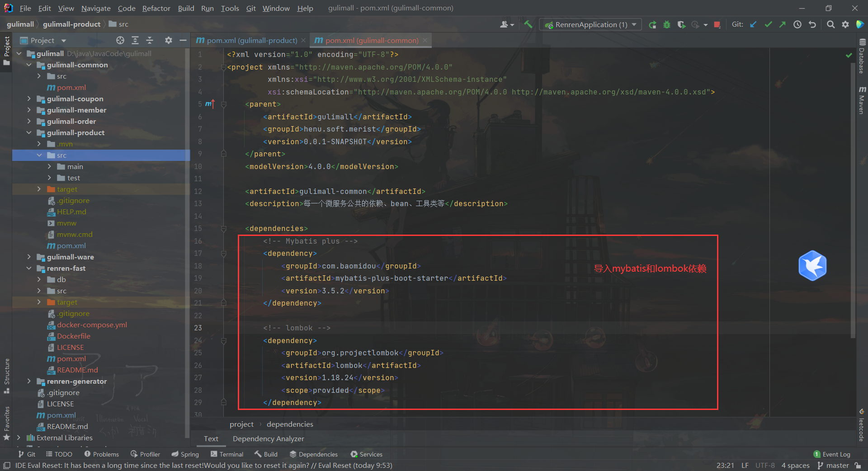
Task: Click the floating blue bird assistant icon
Action: [812, 266]
